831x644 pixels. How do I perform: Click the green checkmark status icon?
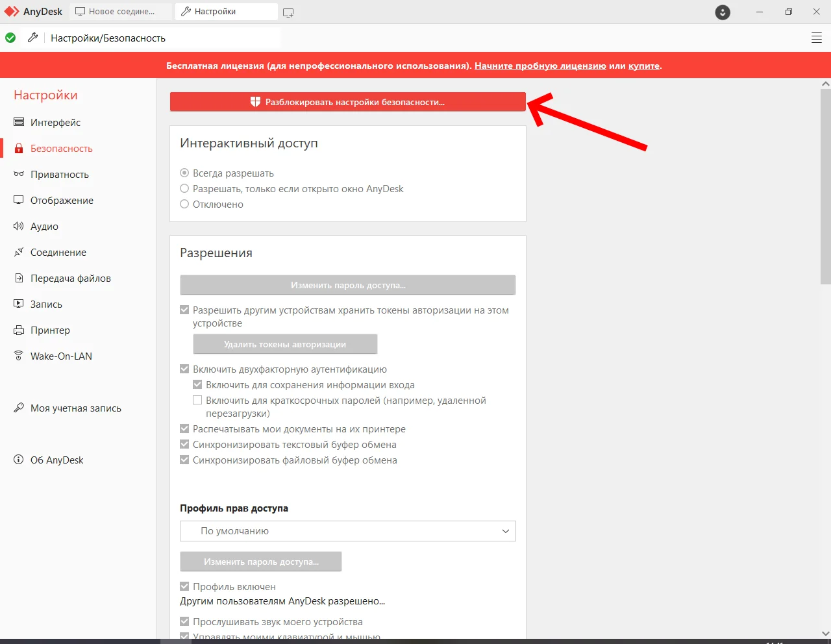pyautogui.click(x=10, y=38)
